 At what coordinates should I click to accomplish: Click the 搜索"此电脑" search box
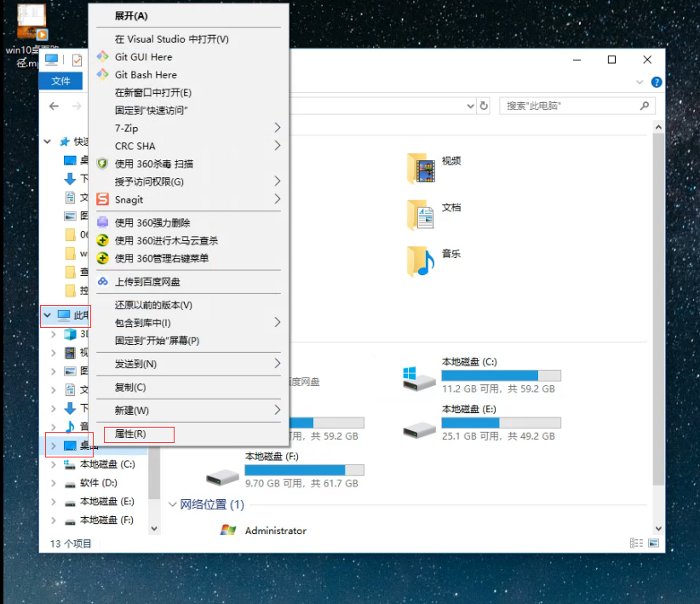[x=571, y=106]
